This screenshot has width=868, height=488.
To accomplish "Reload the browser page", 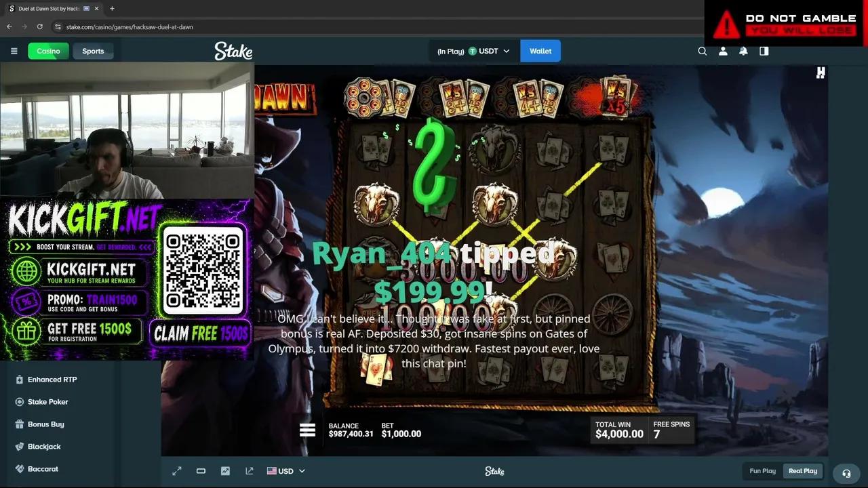I will pos(40,26).
